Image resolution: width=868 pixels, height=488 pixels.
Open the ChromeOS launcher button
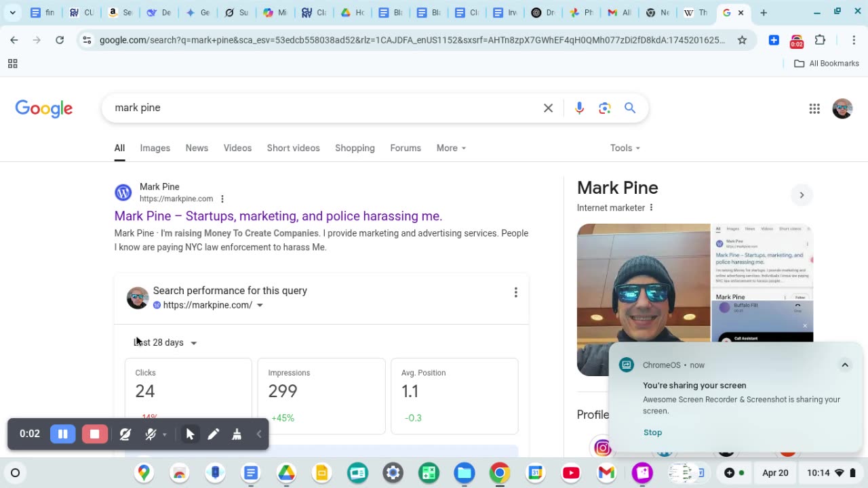pos(15,473)
